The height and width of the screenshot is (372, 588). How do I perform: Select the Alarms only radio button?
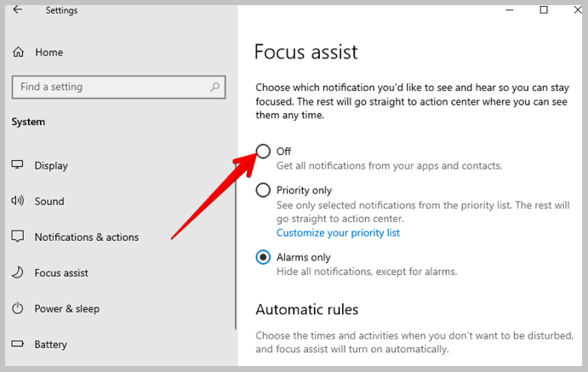click(263, 257)
